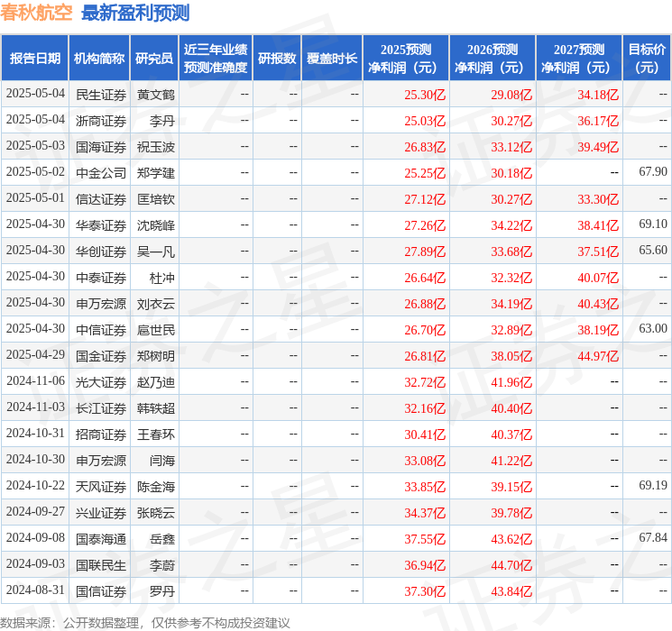Click the 覆盖时长 column header
Screen dimensions: 672x631
(x=331, y=59)
